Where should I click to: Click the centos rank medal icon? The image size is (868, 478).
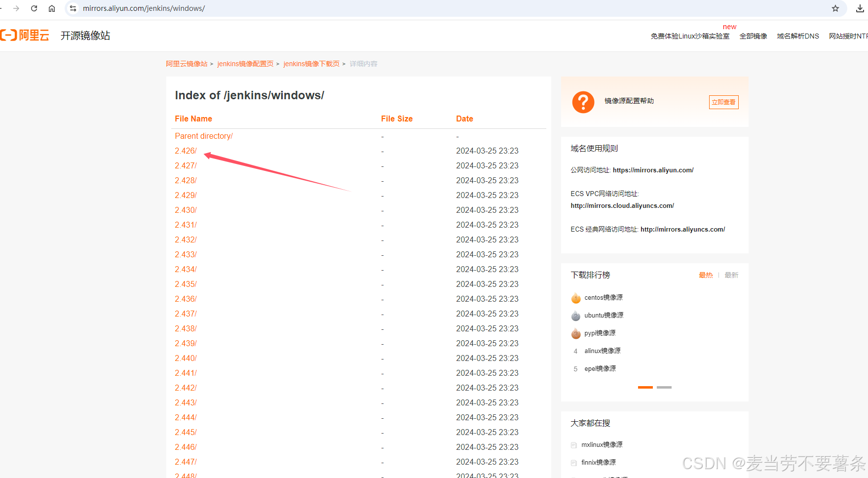pos(576,298)
